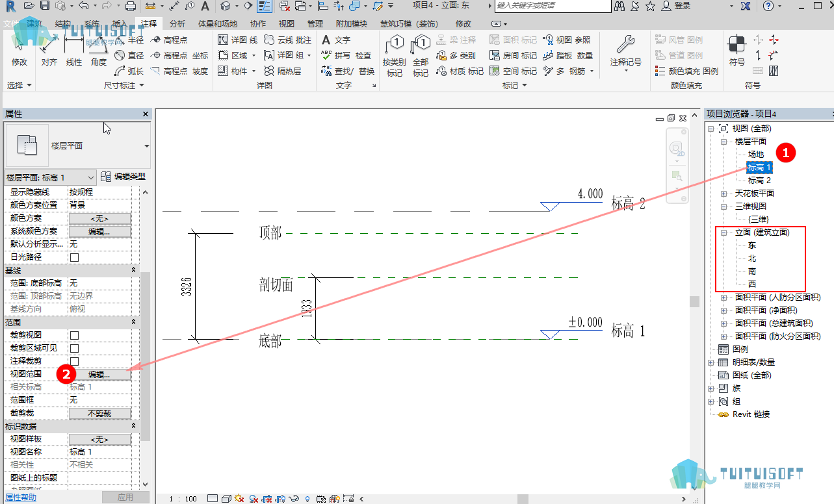The height and width of the screenshot is (504, 834).
Task: Collapse the 立面 (建筑立面) tree node
Action: coord(724,233)
